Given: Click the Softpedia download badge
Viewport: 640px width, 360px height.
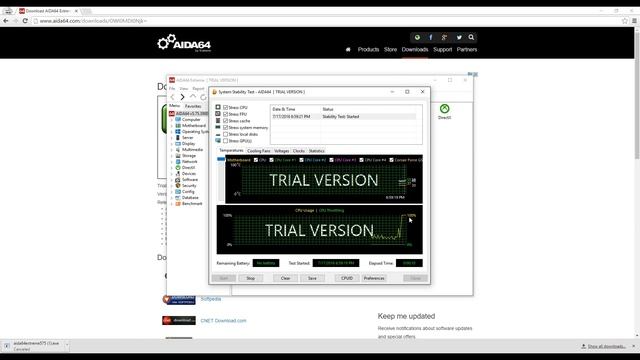Looking at the screenshot, I should [179, 300].
